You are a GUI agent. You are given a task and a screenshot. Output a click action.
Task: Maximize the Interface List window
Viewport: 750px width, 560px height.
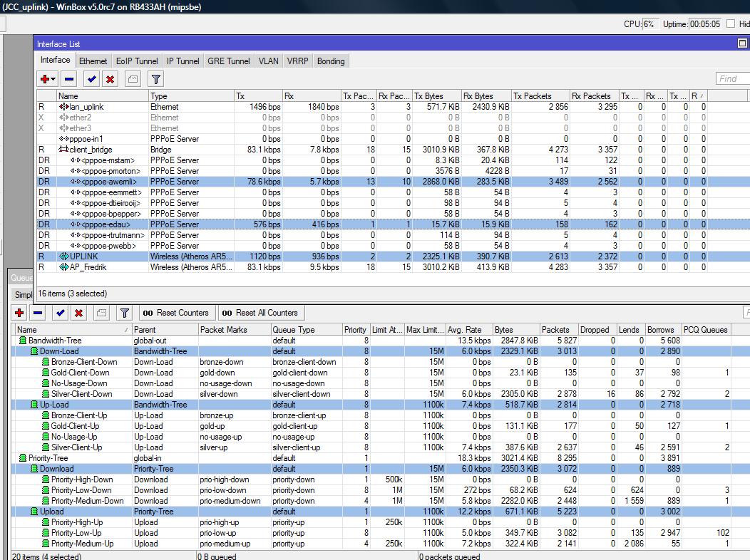coord(742,43)
